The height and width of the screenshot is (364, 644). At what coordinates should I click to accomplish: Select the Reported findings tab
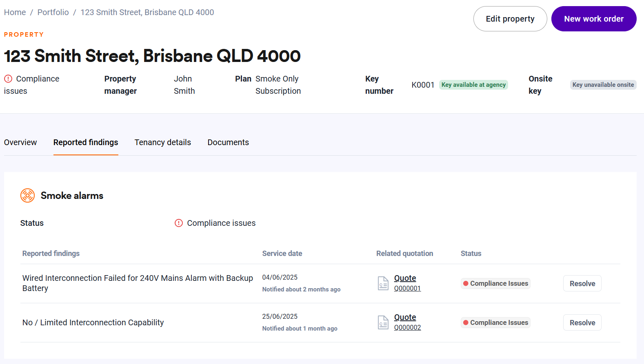[x=86, y=142]
